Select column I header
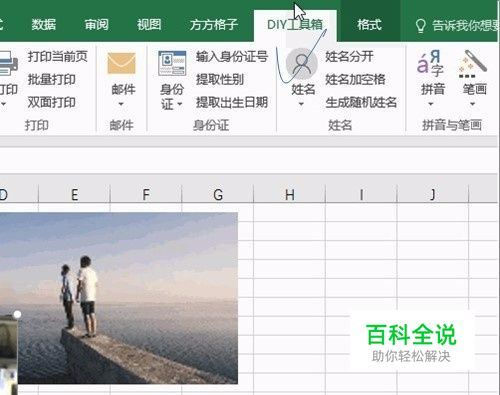The width and height of the screenshot is (500, 395). pyautogui.click(x=361, y=194)
